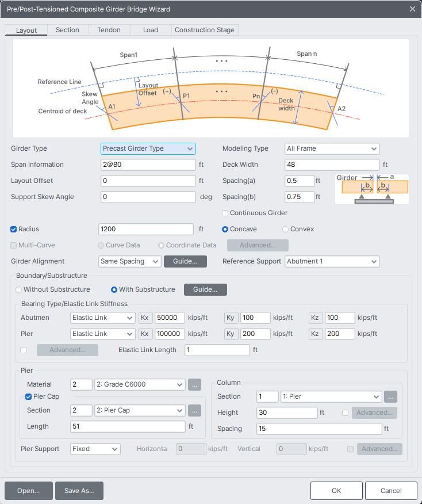The width and height of the screenshot is (422, 504).
Task: Switch to the Construction Stage tab
Action: [205, 30]
